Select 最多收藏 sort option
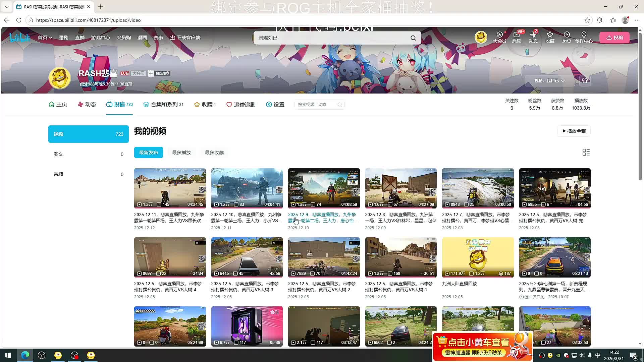Screen dimensions: 644x362 coord(214,153)
